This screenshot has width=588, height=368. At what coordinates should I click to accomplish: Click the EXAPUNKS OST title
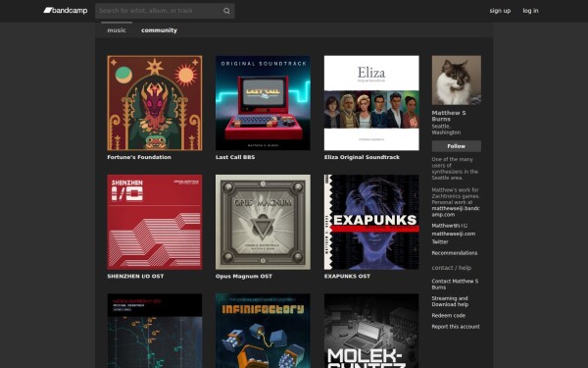(347, 276)
